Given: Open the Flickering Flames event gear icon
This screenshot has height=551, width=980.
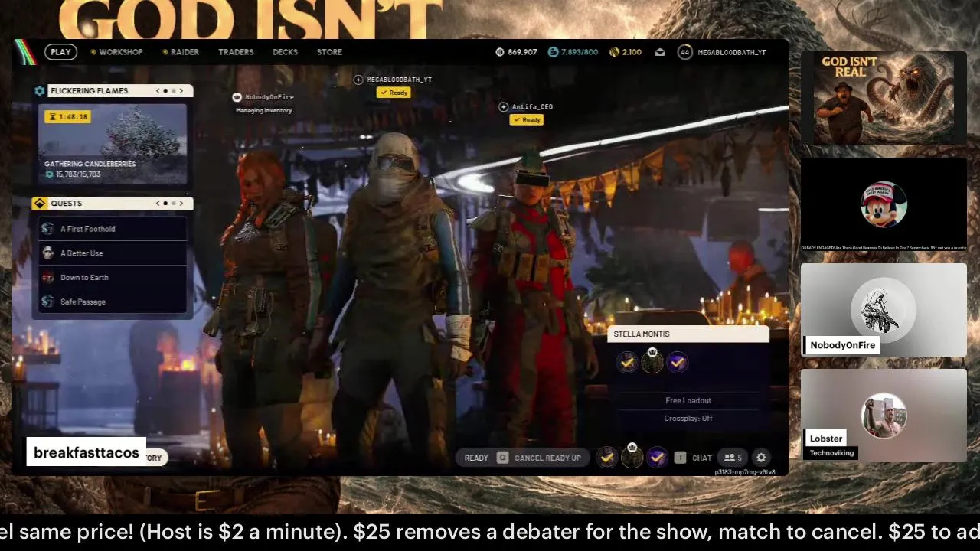Looking at the screenshot, I should click(40, 90).
